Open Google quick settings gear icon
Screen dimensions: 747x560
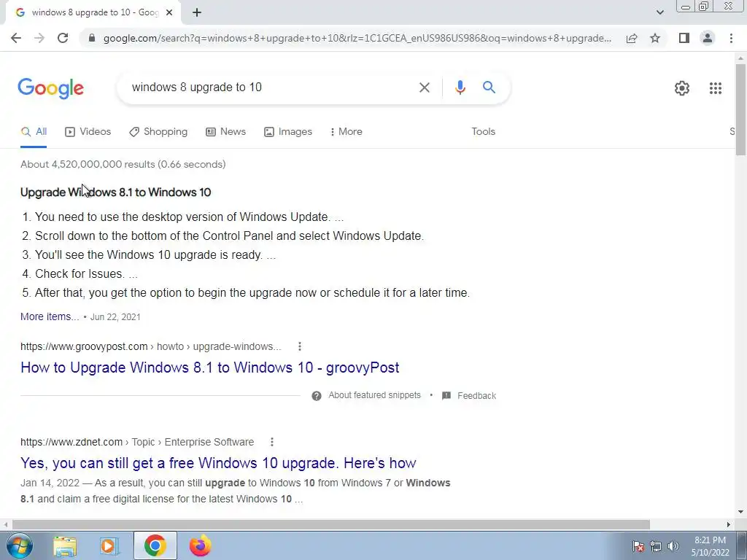682,88
